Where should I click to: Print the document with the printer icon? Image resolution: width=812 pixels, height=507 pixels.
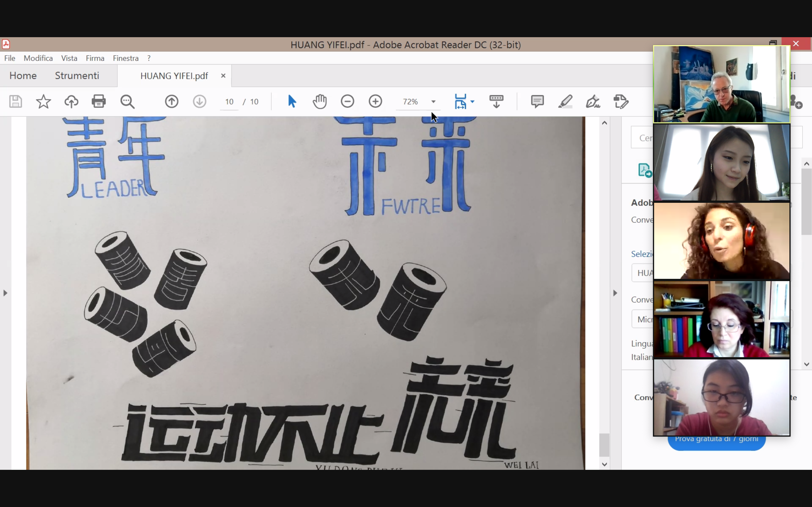pyautogui.click(x=99, y=101)
